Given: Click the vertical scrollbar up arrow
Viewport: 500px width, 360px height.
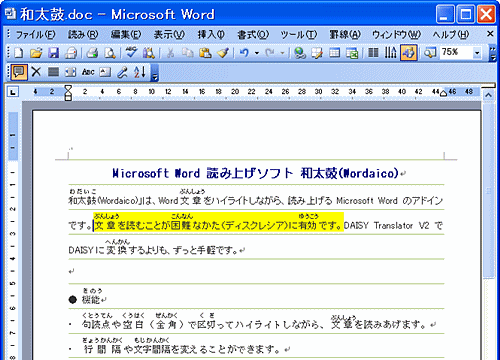Looking at the screenshot, I should click(x=488, y=95).
